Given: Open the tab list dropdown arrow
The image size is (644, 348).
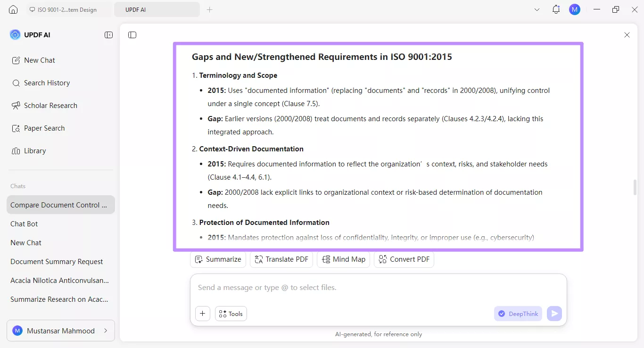Looking at the screenshot, I should click(537, 9).
